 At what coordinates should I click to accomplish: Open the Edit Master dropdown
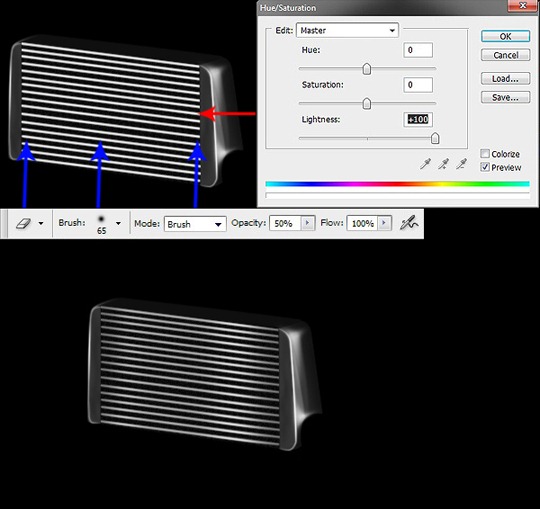click(x=347, y=30)
